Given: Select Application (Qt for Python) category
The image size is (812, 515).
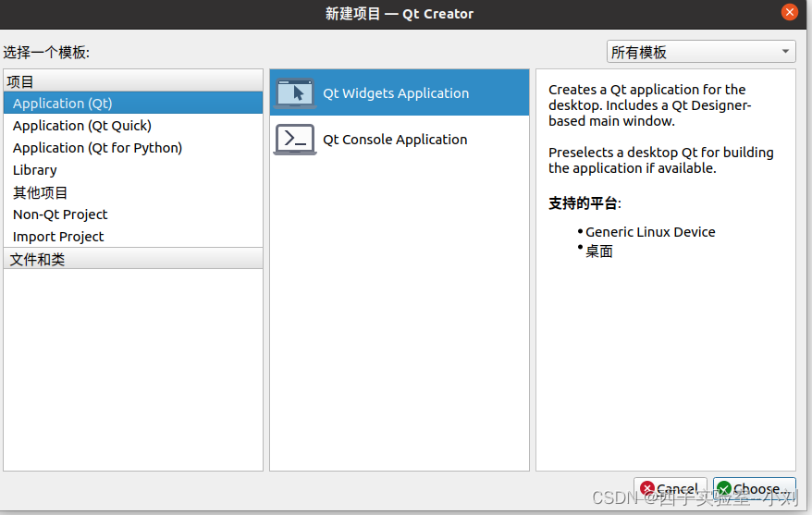Looking at the screenshot, I should 133,148.
